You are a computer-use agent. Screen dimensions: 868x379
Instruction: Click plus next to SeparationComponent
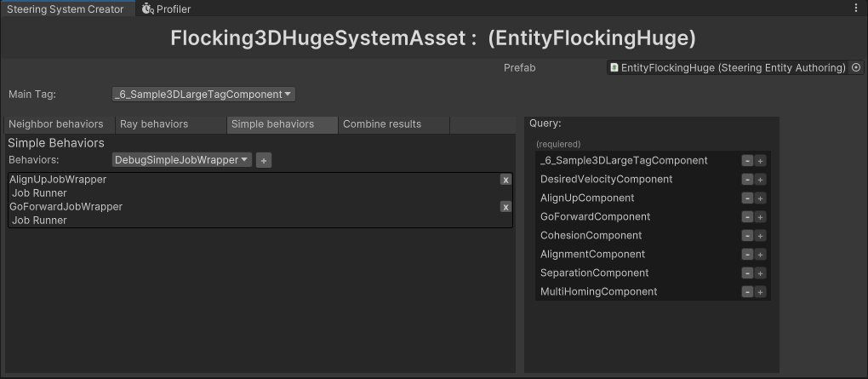(761, 273)
